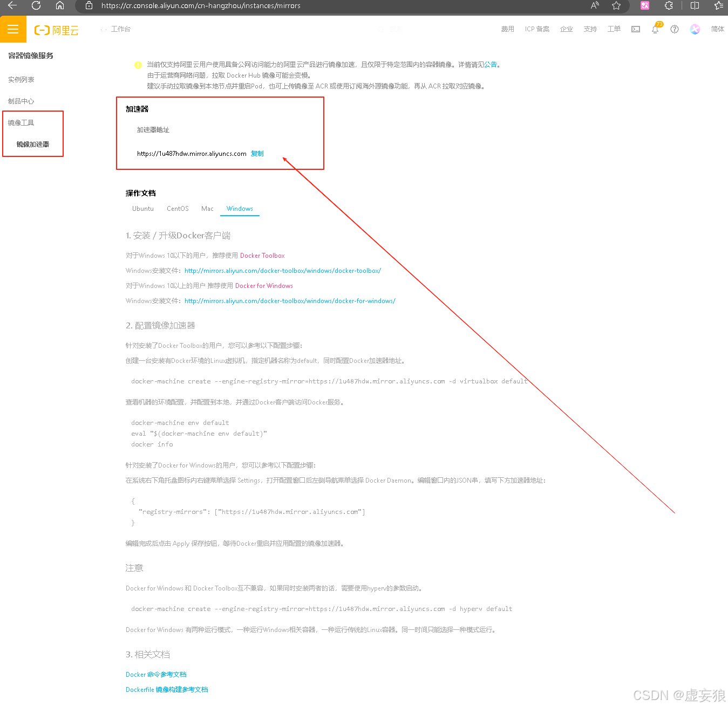Click the 复制 copy link for accelerator address
The height and width of the screenshot is (707, 728).
pos(257,154)
